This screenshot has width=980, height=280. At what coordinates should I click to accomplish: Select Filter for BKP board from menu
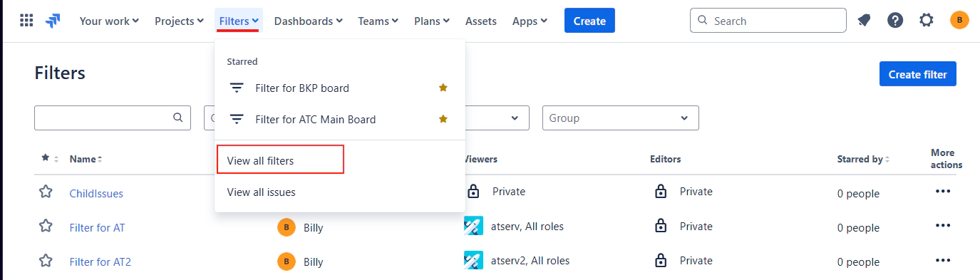[339, 88]
